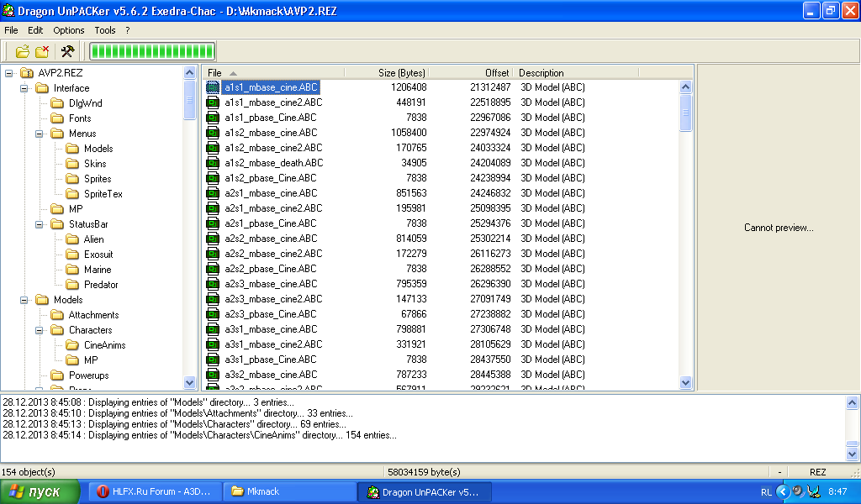The width and height of the screenshot is (861, 504).
Task: Collapse the AVP2.REZ root tree node
Action: (8, 73)
